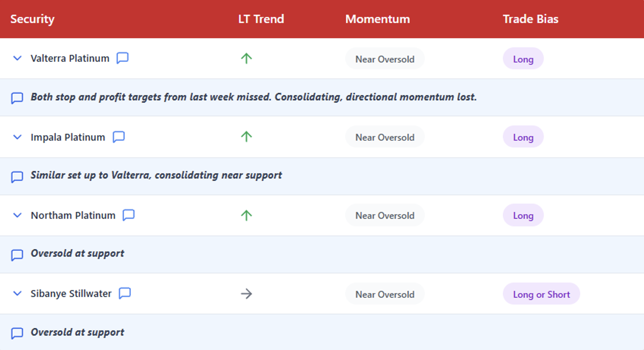The height and width of the screenshot is (350, 644).
Task: Open the comment icon beside Sibanye Stillwater
Action: tap(125, 293)
